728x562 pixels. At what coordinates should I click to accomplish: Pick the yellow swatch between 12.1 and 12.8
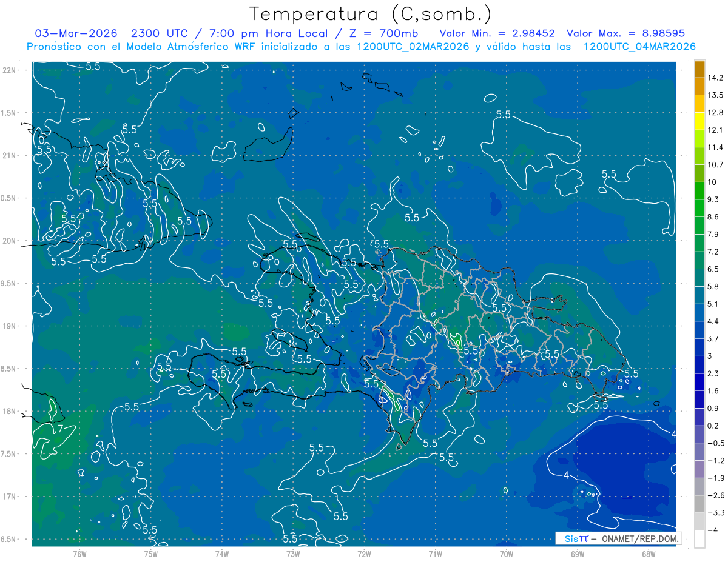click(699, 121)
